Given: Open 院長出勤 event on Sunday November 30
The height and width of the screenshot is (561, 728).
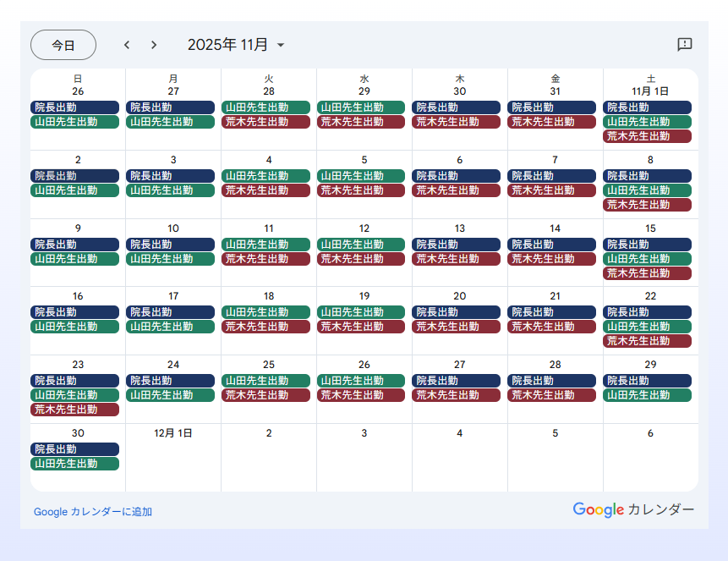Looking at the screenshot, I should click(x=74, y=449).
